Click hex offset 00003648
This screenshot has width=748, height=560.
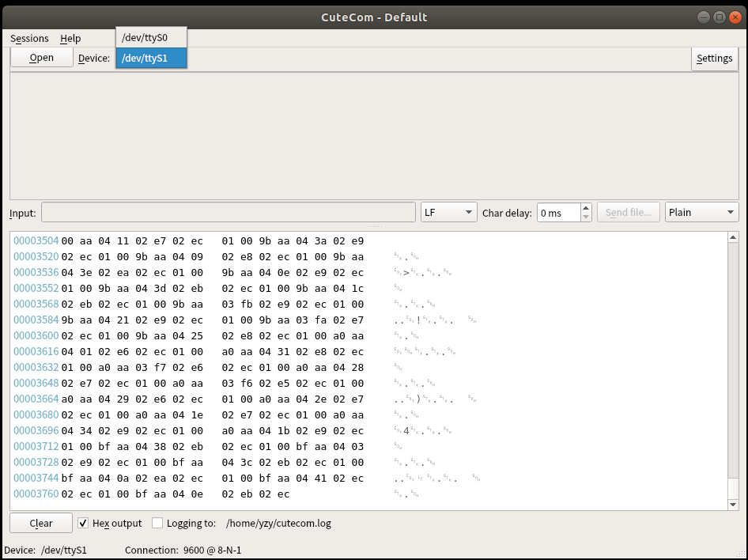pos(36,383)
